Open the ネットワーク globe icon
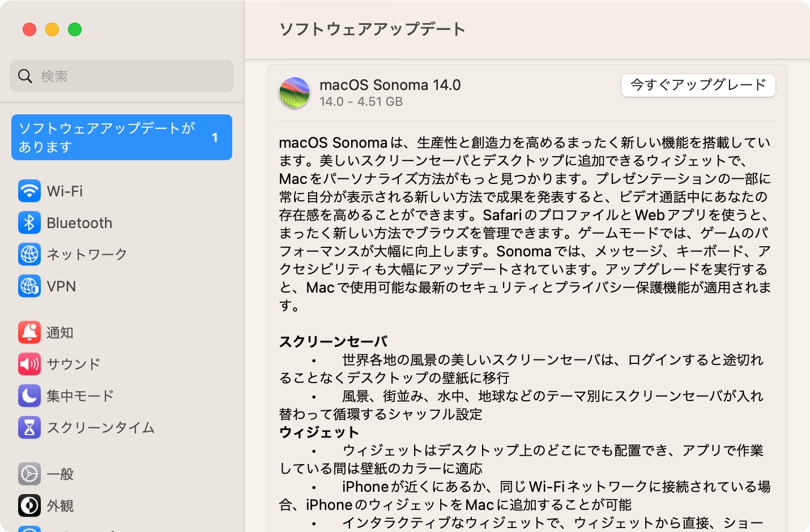The width and height of the screenshot is (810, 532). [29, 255]
